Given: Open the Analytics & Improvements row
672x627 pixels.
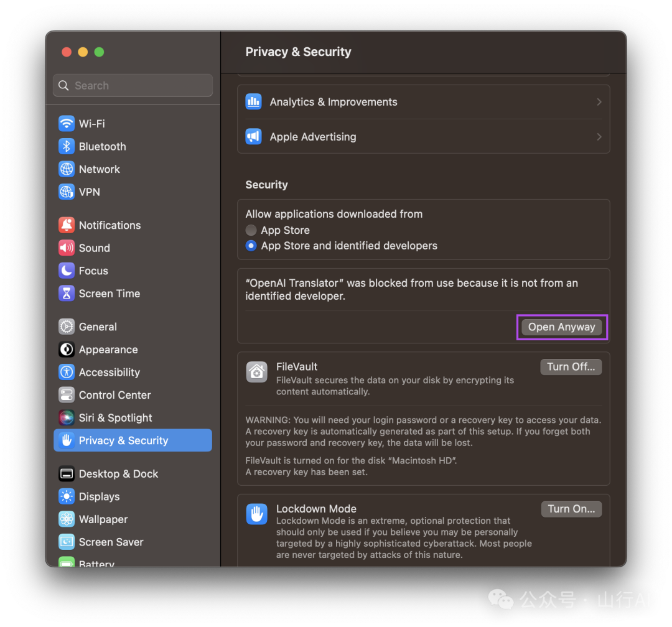Looking at the screenshot, I should point(424,102).
